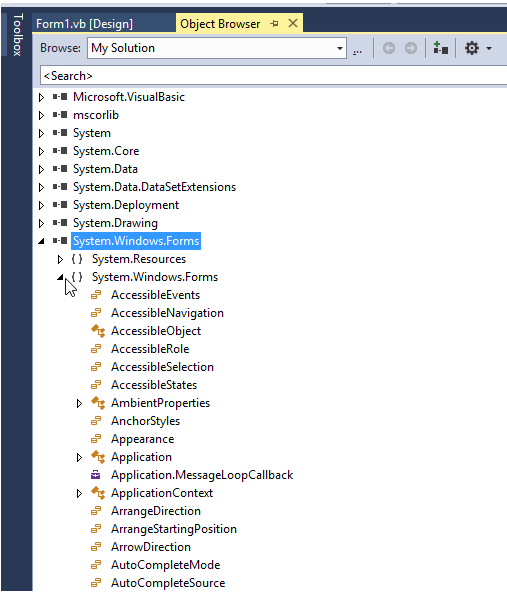Click namespace braces icon of System.Windows.Forms namespace
The height and width of the screenshot is (593, 507).
pos(77,277)
